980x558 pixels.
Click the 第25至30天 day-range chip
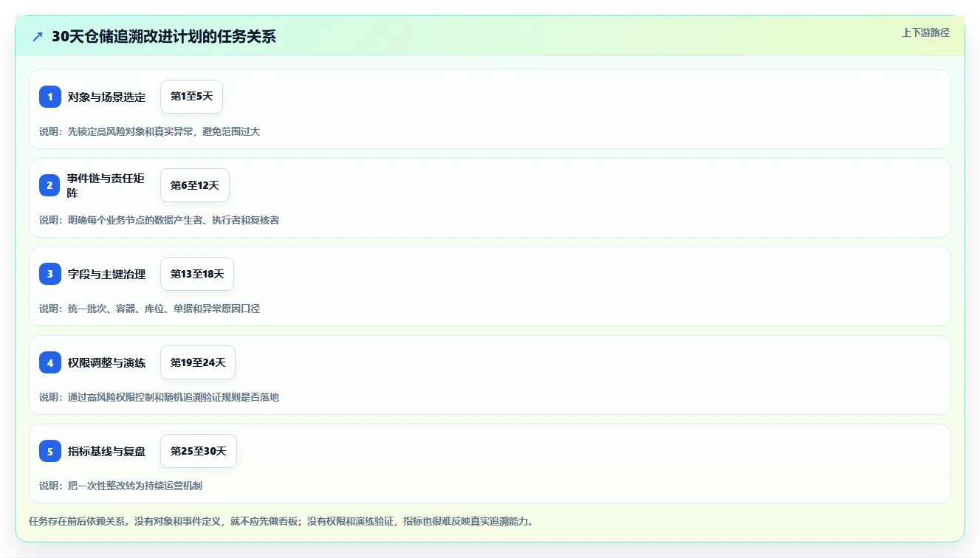199,451
